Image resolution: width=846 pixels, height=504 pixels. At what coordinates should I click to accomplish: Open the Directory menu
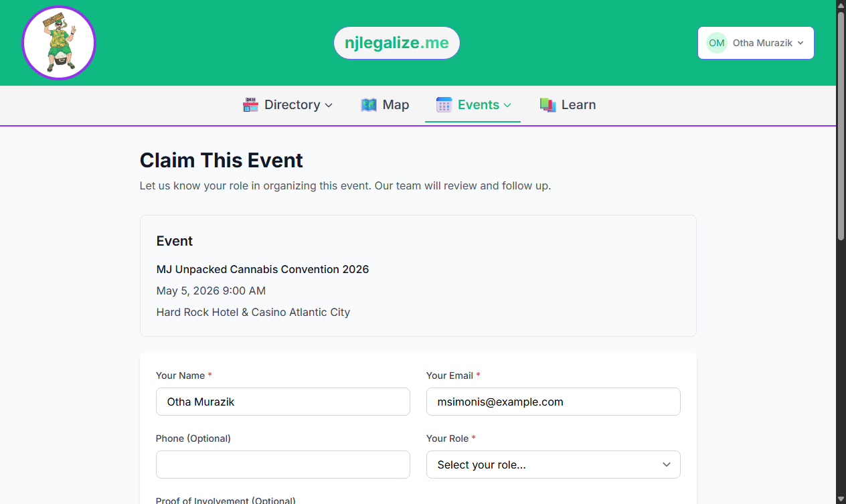coord(288,105)
